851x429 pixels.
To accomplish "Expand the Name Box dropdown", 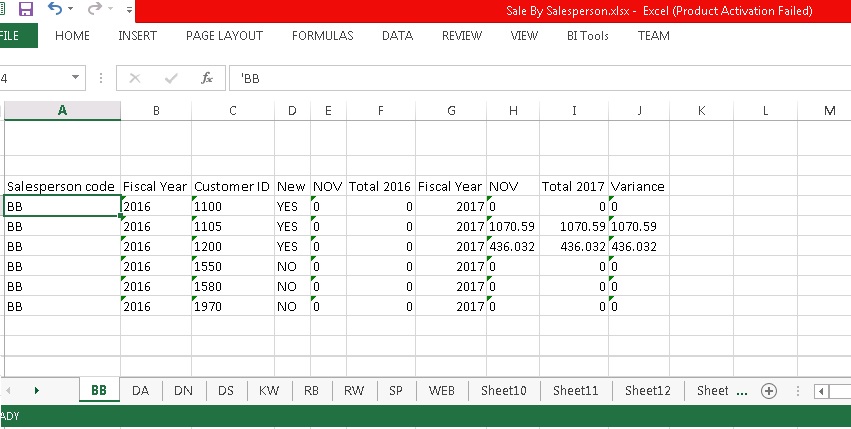I will click(x=75, y=78).
